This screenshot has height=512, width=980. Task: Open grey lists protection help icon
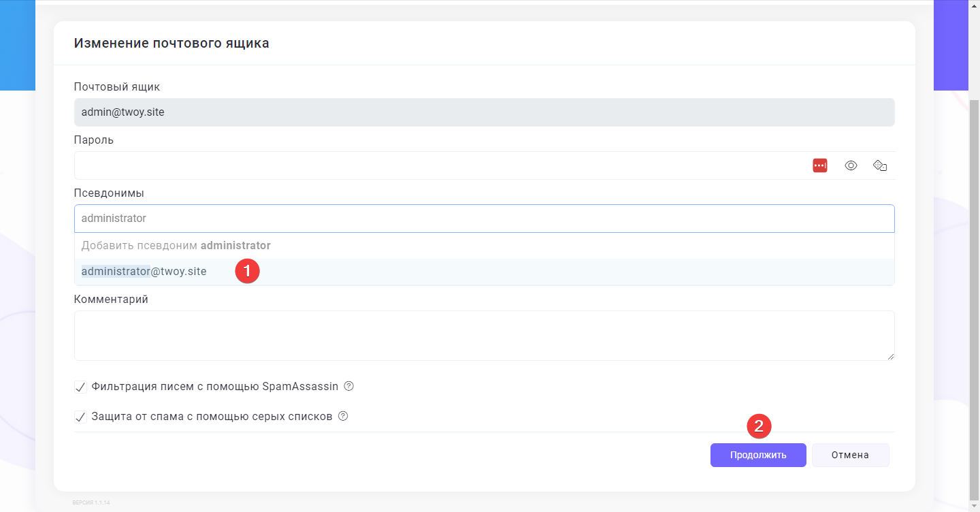(x=343, y=416)
